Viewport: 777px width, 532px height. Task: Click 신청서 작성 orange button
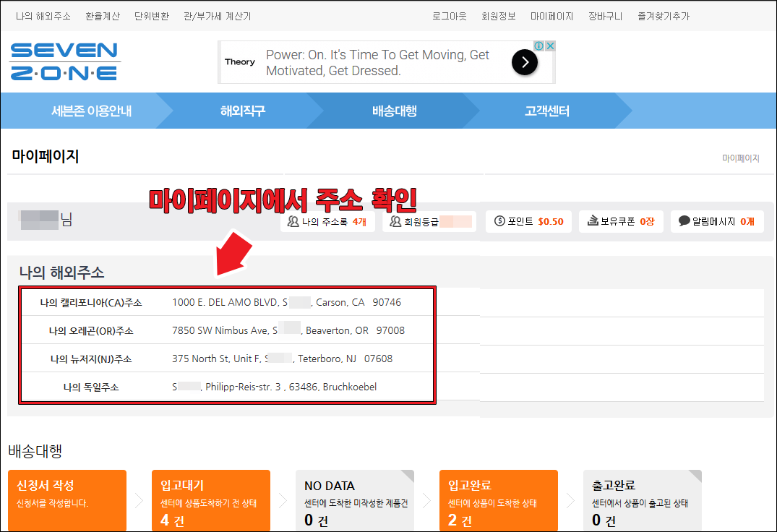coord(66,500)
